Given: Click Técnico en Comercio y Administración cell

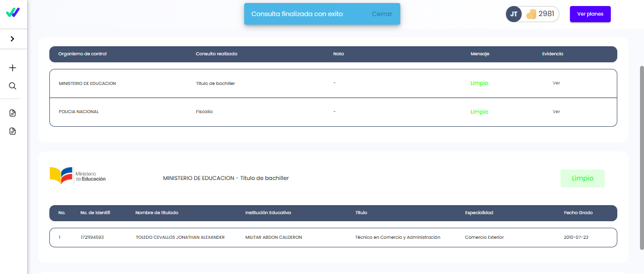Looking at the screenshot, I should [x=398, y=237].
